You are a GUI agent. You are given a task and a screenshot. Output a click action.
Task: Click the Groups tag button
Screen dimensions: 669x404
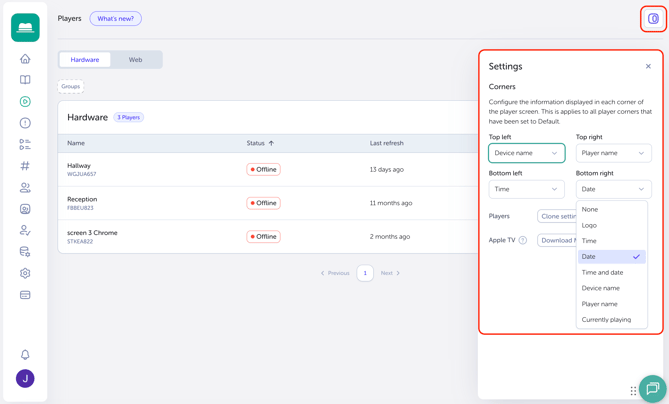coord(71,86)
